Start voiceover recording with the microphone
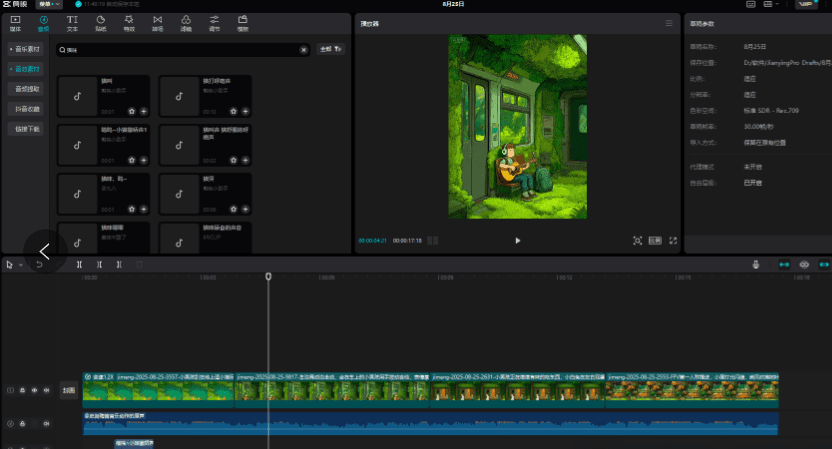This screenshot has height=449, width=832. click(x=756, y=264)
